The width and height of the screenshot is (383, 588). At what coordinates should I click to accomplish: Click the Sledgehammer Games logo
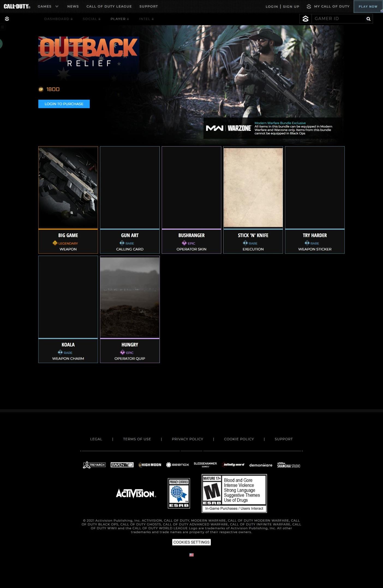coord(205,465)
